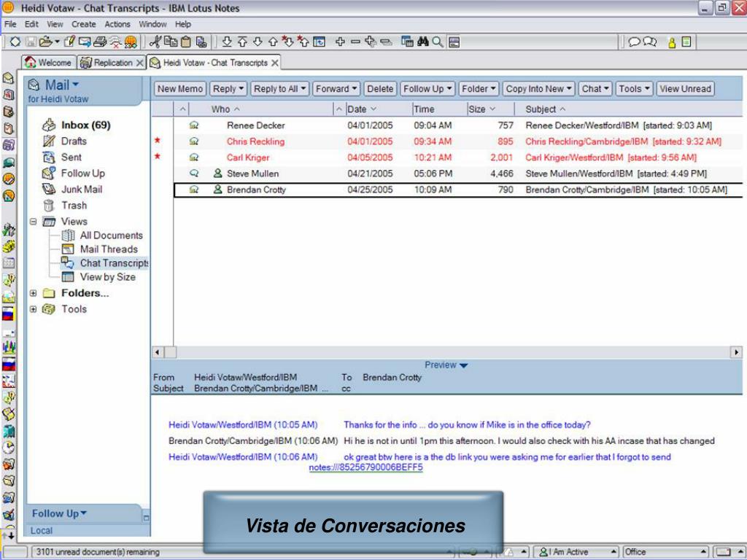
Task: Click the Navigate Next down-arrow icon
Action: [x=258, y=42]
